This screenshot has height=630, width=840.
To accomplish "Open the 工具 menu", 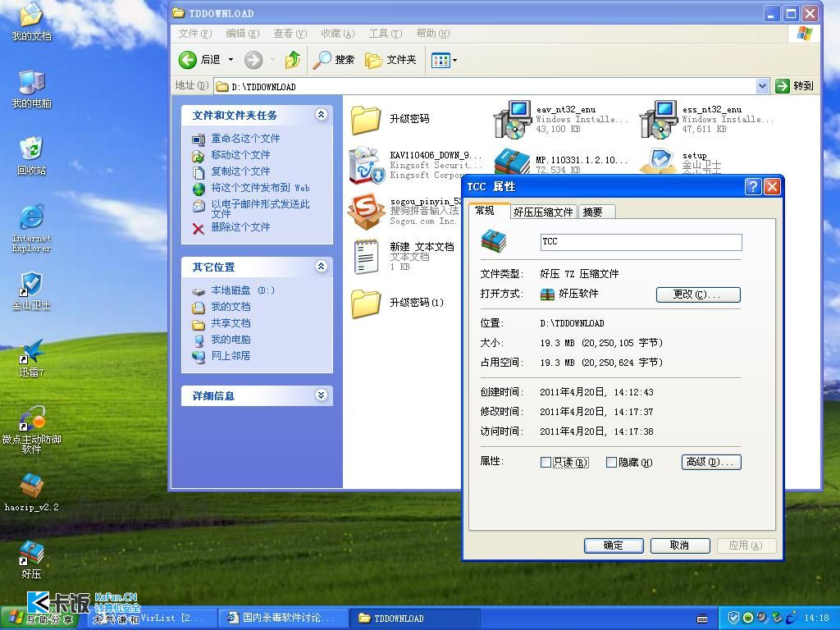I will [386, 34].
